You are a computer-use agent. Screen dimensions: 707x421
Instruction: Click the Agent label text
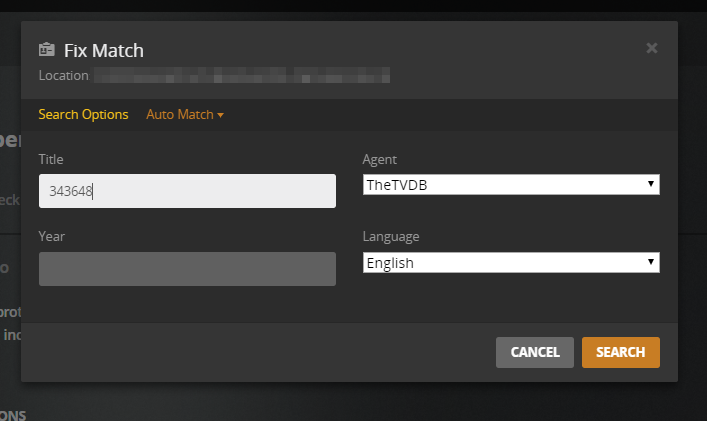tap(379, 159)
